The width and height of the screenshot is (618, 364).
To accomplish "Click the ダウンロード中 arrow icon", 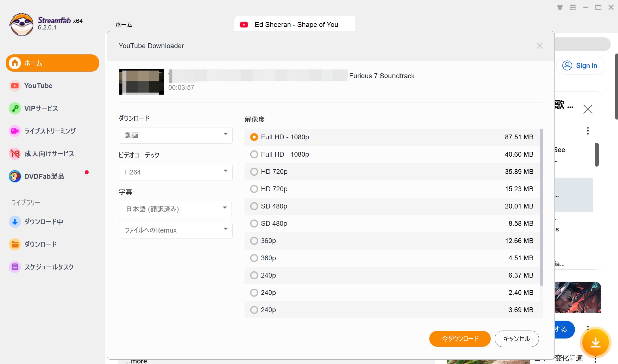I will (x=15, y=222).
